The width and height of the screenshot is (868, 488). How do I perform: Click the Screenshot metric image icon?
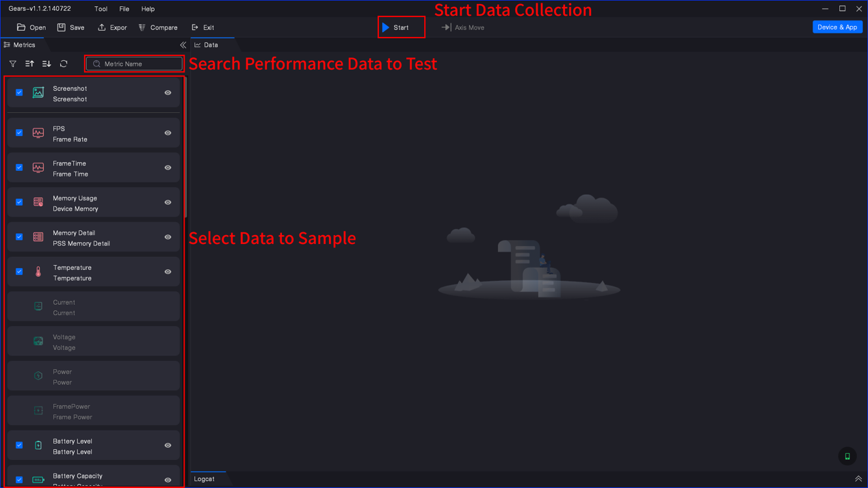38,92
